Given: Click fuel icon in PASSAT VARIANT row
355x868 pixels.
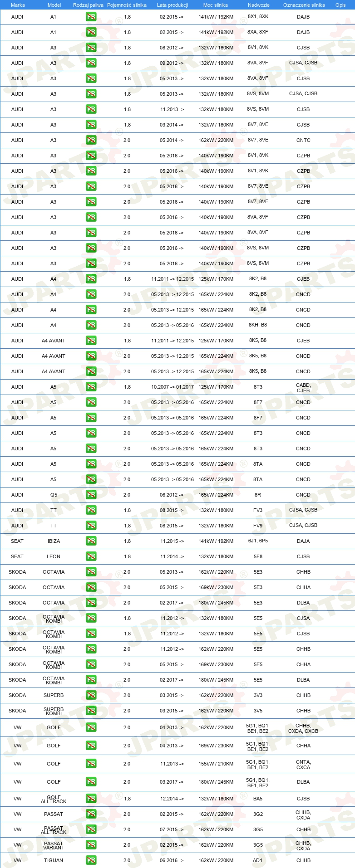Looking at the screenshot, I should coord(91,845).
